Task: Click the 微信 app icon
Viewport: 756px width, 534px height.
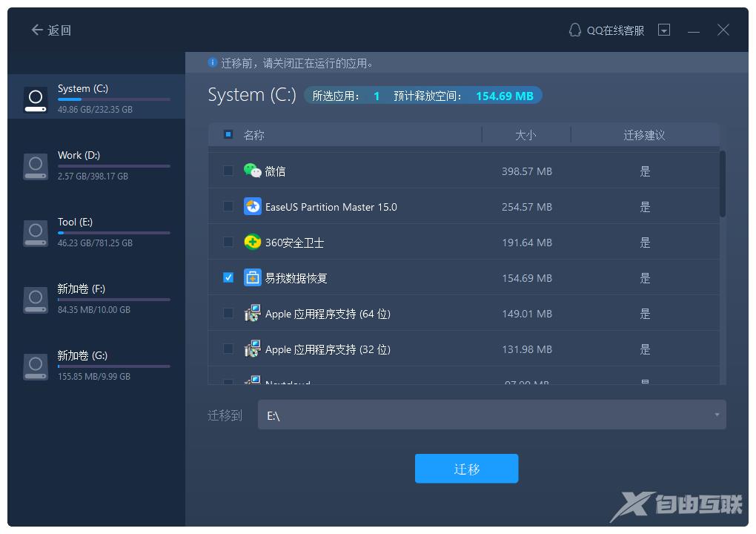Action: pos(253,171)
